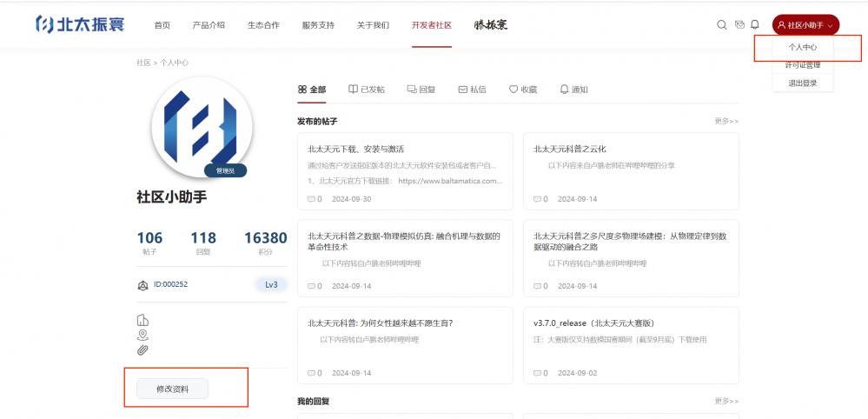Select 退出登录 to log out
The height and width of the screenshot is (419, 868).
[x=802, y=83]
